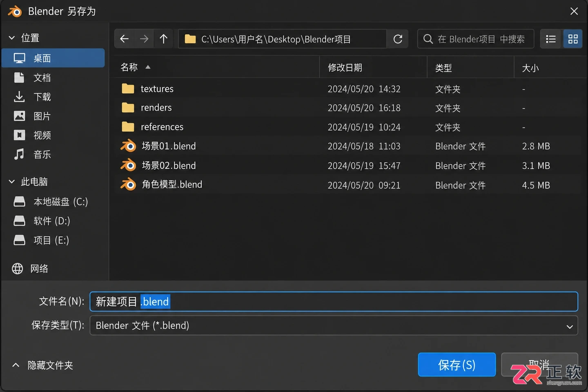Select file name 角色模型.blend
Image resolution: width=588 pixels, height=392 pixels.
(172, 185)
